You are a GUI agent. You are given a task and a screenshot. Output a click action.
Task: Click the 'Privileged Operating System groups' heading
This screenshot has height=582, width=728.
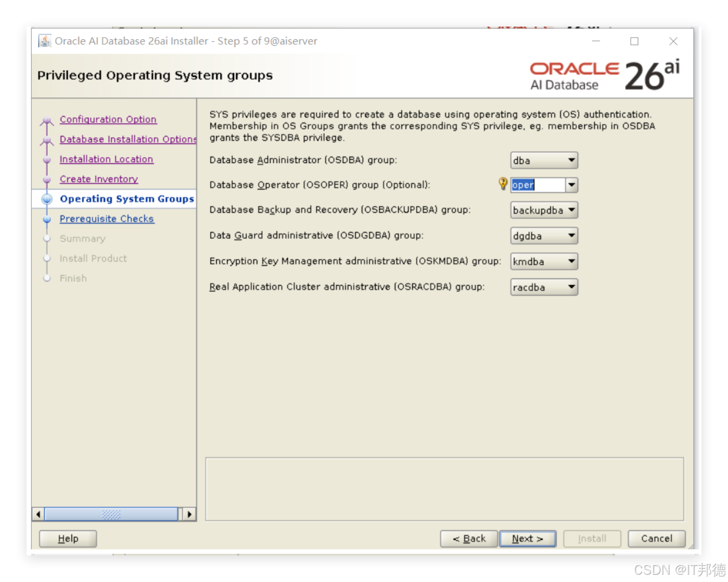coord(155,75)
